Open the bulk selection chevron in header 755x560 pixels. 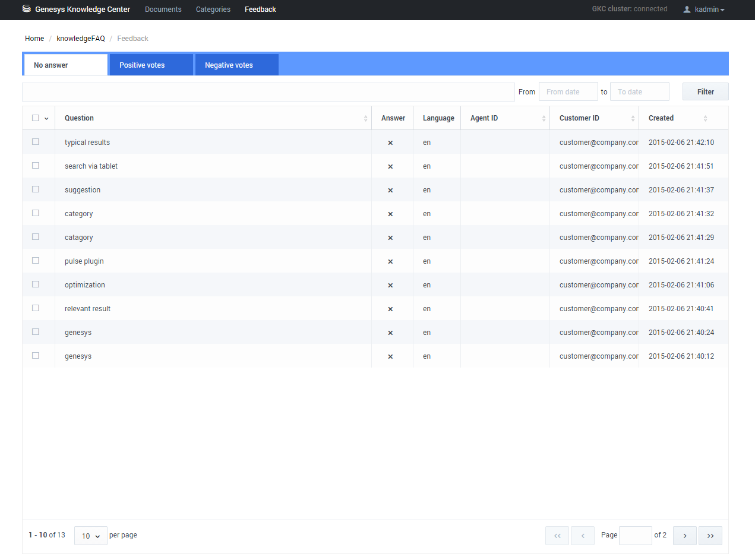coord(46,119)
